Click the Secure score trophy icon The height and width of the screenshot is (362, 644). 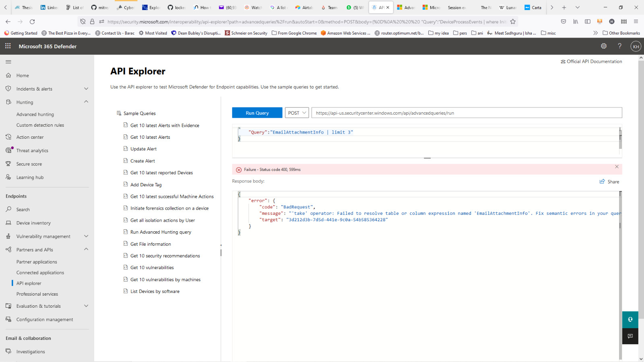coord(8,164)
